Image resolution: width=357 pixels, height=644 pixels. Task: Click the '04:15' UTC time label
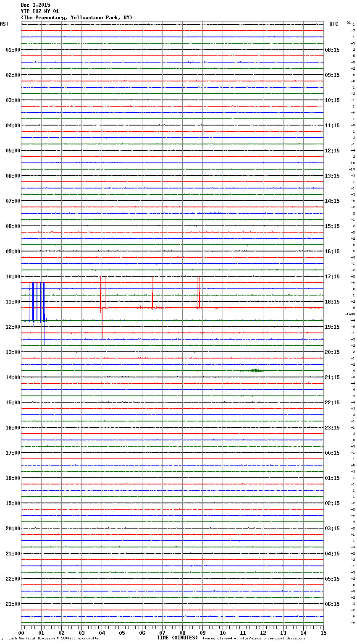click(332, 554)
